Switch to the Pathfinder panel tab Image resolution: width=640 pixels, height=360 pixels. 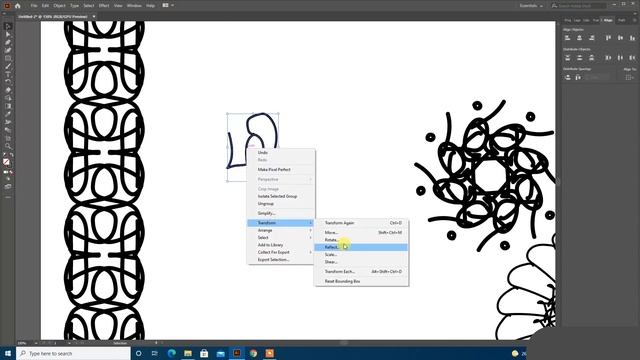point(621,20)
